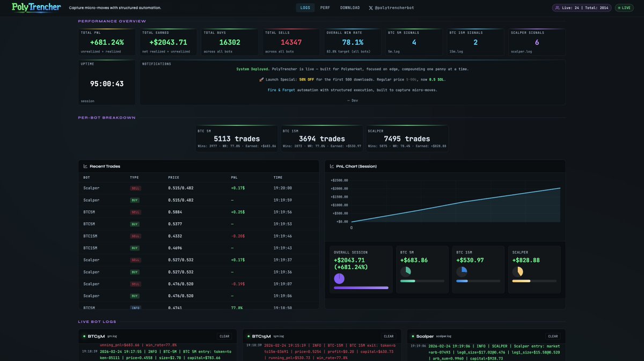Click the BTC 5M teal pie icon

click(406, 272)
